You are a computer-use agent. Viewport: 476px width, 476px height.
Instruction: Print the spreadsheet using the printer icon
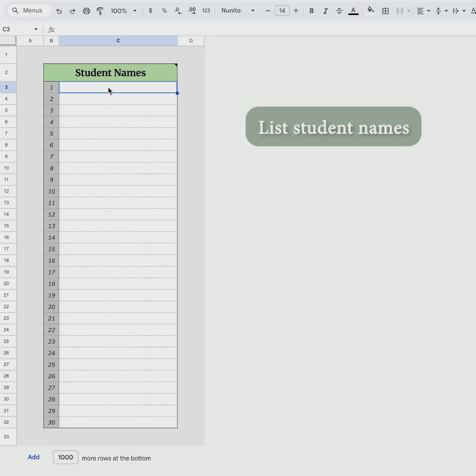86,11
